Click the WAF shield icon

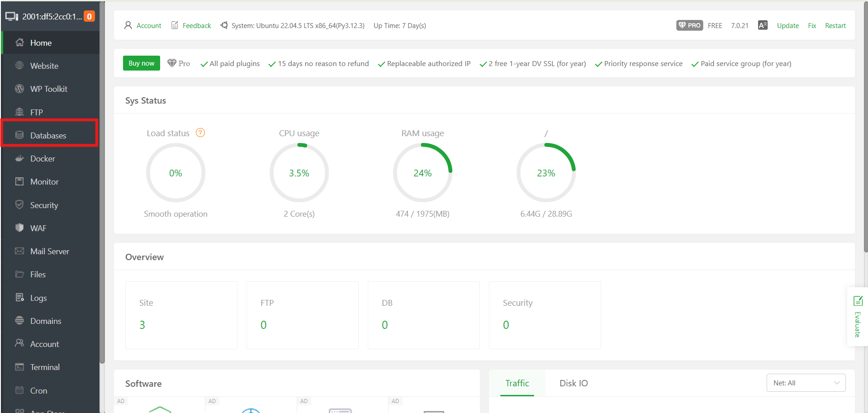pos(19,228)
